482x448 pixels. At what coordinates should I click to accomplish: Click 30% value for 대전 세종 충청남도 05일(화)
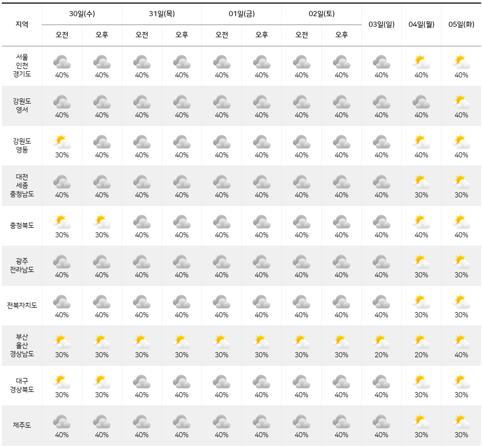(461, 195)
